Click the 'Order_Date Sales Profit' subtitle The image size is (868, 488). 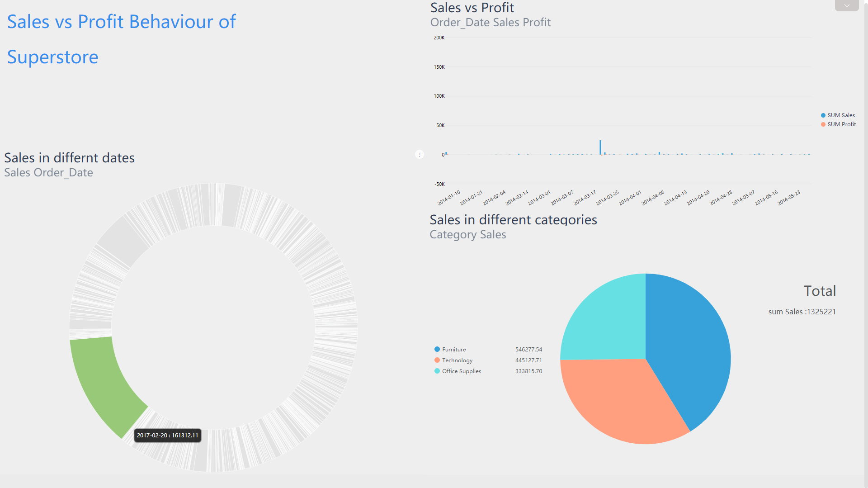click(491, 23)
